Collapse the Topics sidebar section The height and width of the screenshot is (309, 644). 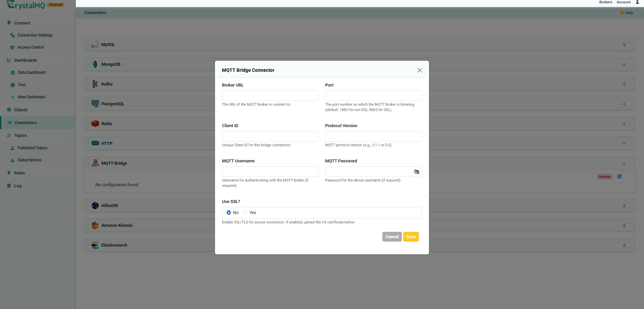click(x=69, y=137)
